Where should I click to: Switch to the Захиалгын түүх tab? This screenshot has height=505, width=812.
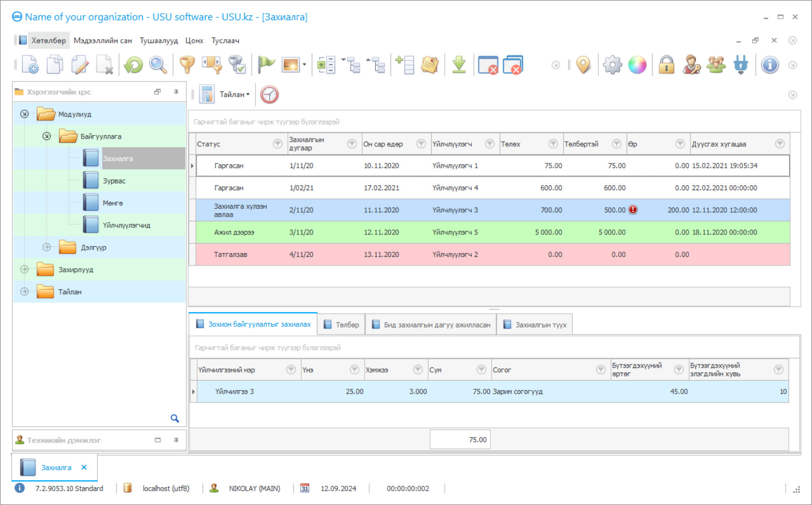535,325
